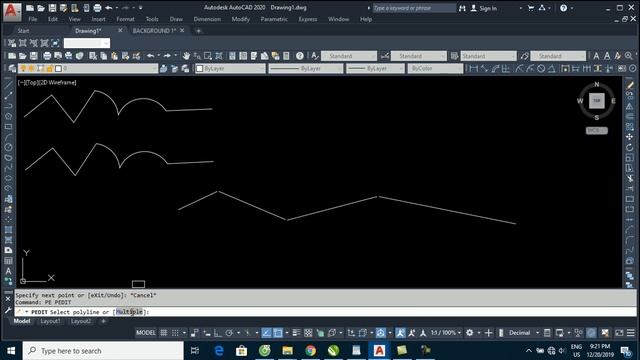Add a new layout tab with plus
640x360 pixels.
[103, 321]
